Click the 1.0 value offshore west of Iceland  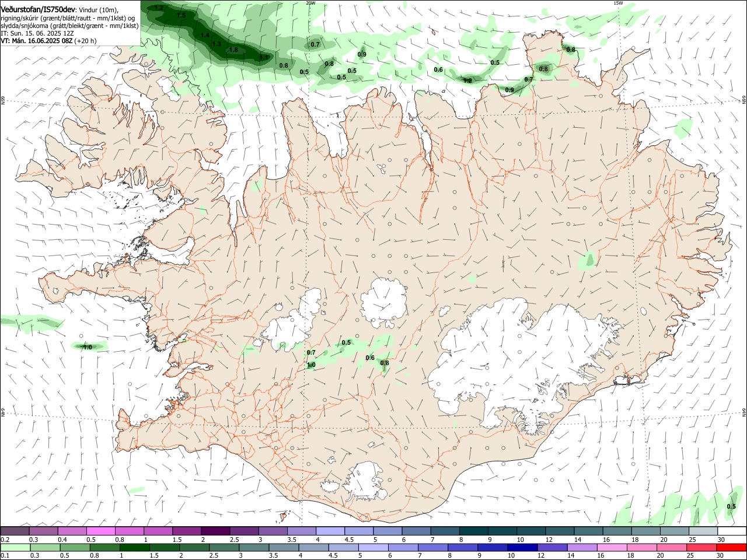click(88, 347)
